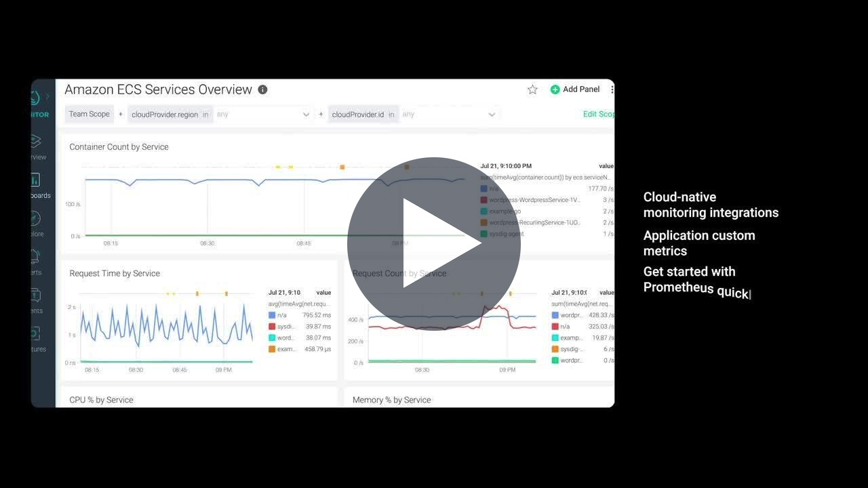This screenshot has height=488, width=868.
Task: Click the Add Panel label
Action: [581, 89]
